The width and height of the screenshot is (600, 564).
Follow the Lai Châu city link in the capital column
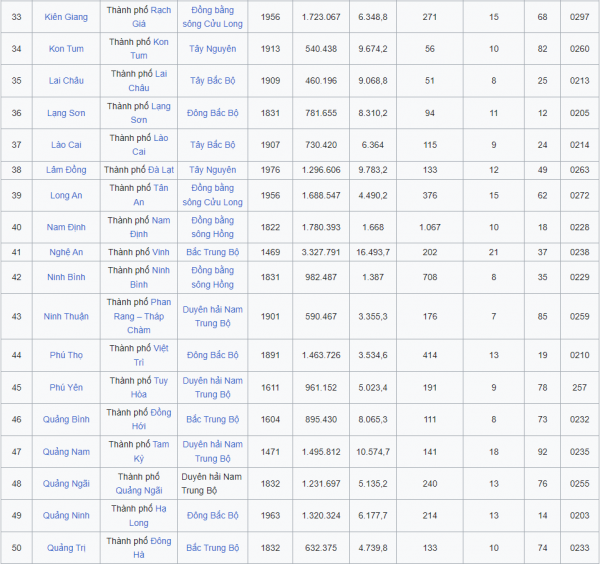click(148, 81)
